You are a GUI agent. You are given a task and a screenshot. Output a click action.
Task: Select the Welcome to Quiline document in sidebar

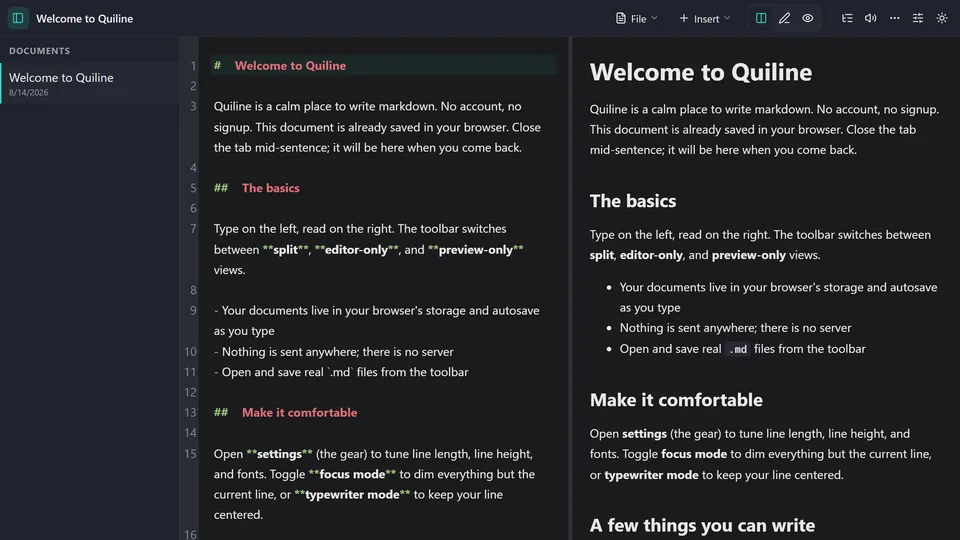(x=90, y=83)
